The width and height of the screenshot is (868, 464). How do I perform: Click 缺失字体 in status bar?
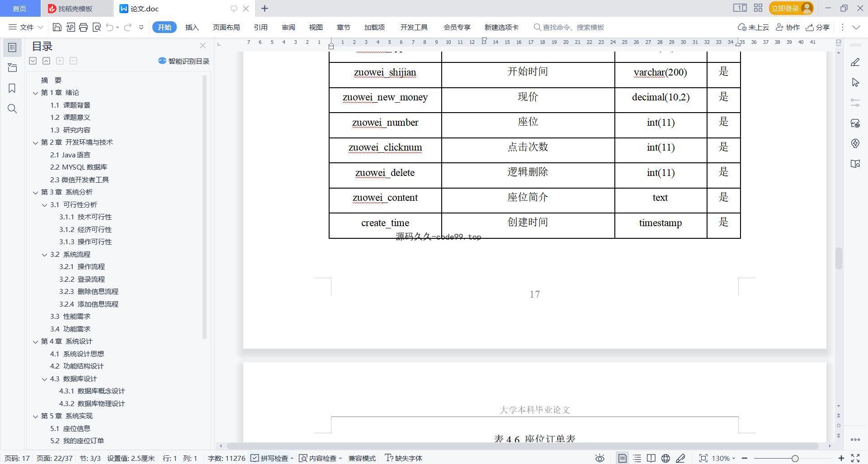pos(403,458)
